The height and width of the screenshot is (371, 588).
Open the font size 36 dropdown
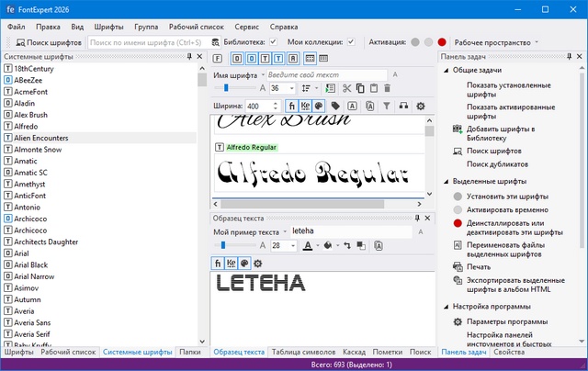point(292,88)
